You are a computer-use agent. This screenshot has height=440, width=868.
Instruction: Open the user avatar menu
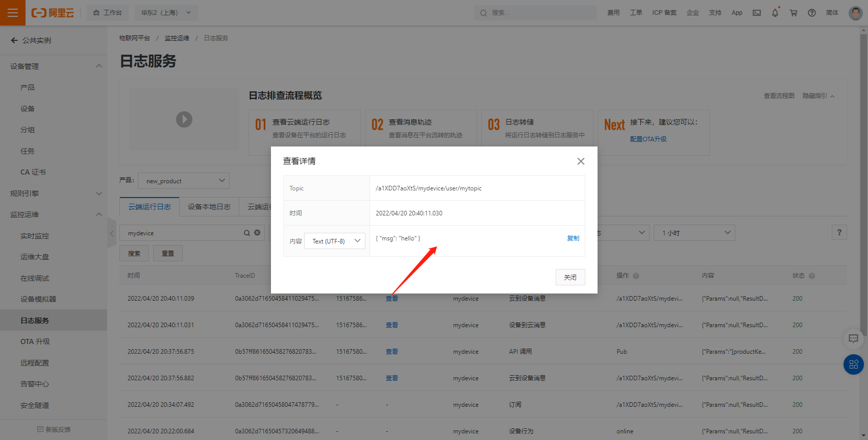tap(856, 13)
